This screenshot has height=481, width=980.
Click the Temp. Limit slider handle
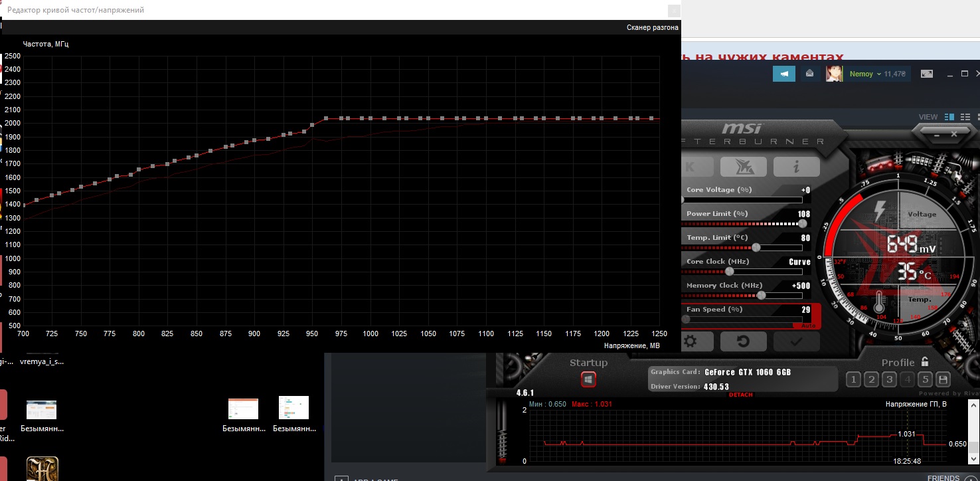pos(756,248)
